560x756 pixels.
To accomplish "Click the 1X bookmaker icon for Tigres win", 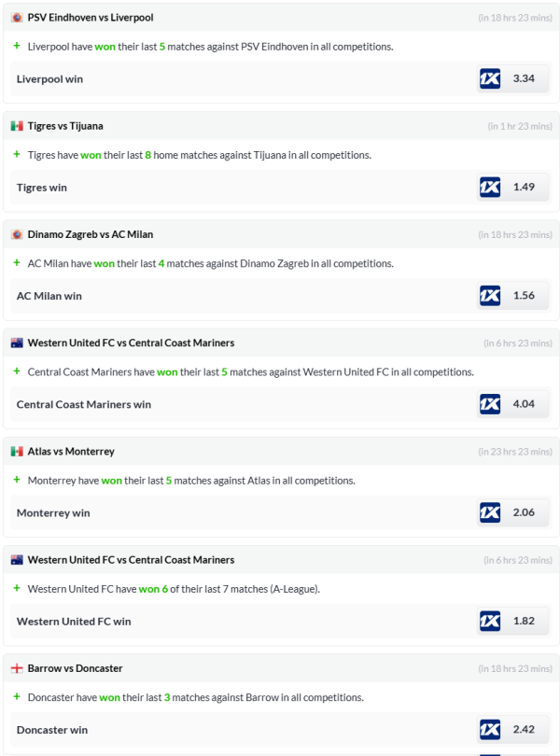I will 490,187.
